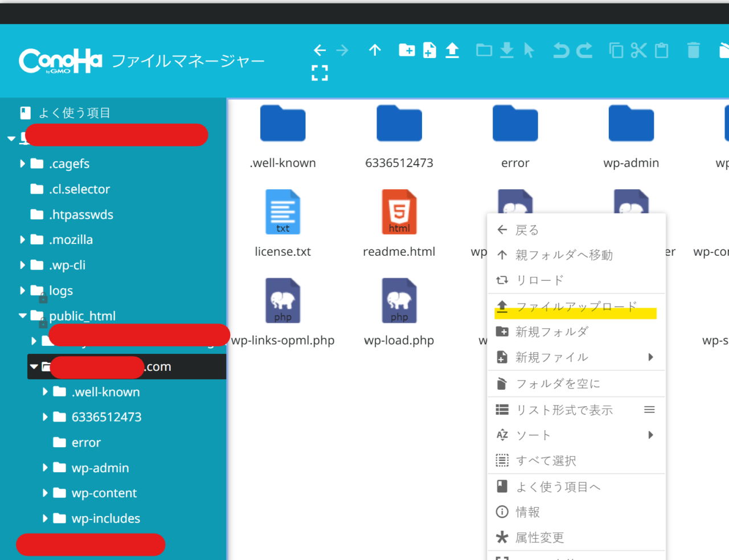The height and width of the screenshot is (560, 729).
Task: Expand the tree's wp-content node
Action: tap(45, 493)
